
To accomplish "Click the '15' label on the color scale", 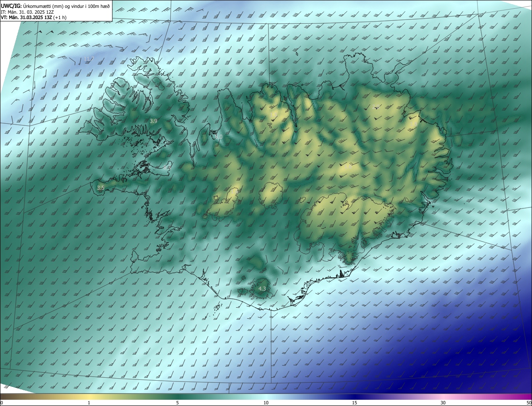I will (355, 403).
